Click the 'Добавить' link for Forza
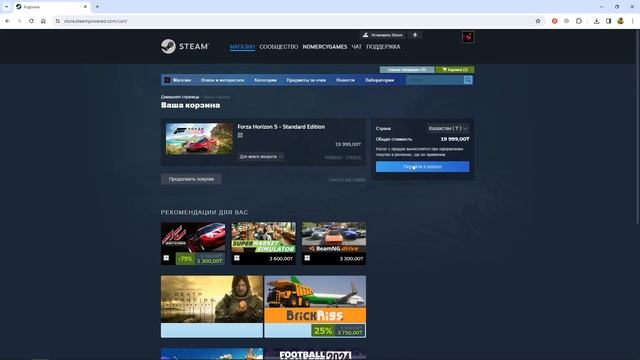The image size is (640, 360). (x=333, y=157)
